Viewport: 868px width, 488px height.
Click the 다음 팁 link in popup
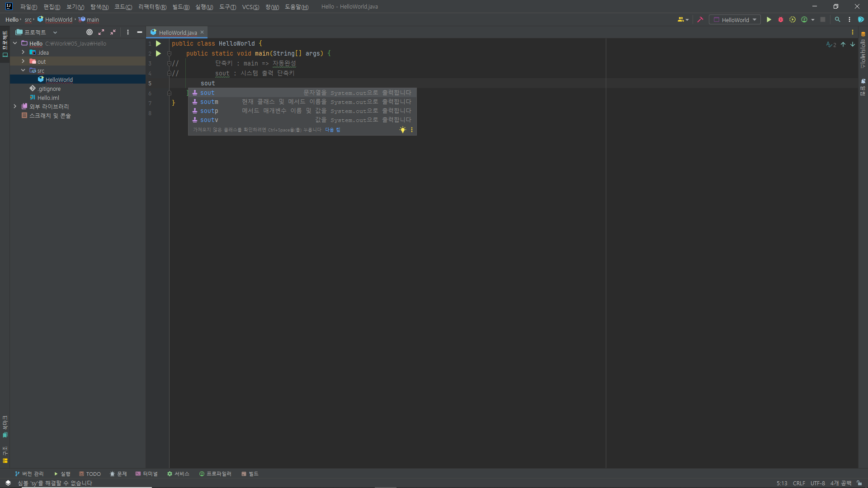[333, 130]
